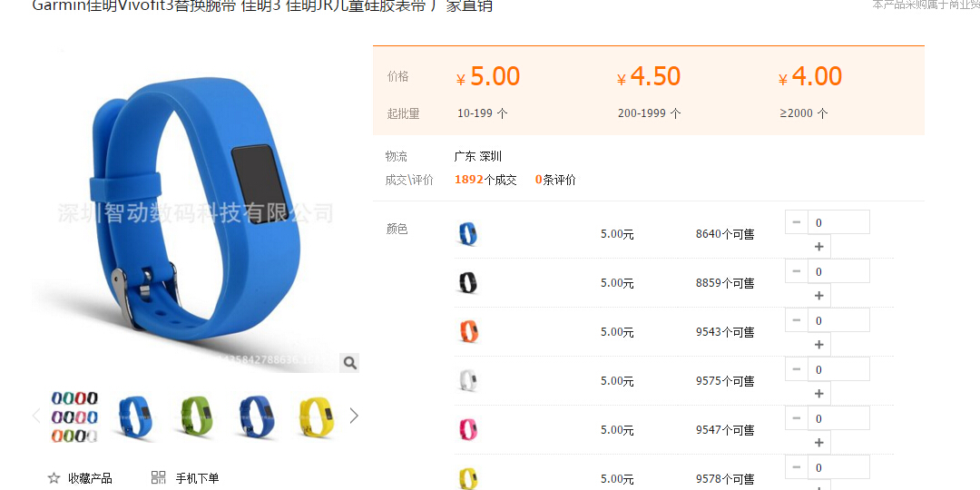
Task: Click the star icon to favorite product
Action: point(54,479)
